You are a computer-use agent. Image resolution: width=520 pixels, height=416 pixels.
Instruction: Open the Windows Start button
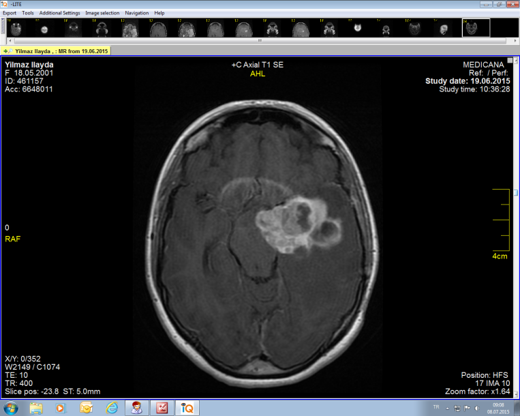point(11,408)
